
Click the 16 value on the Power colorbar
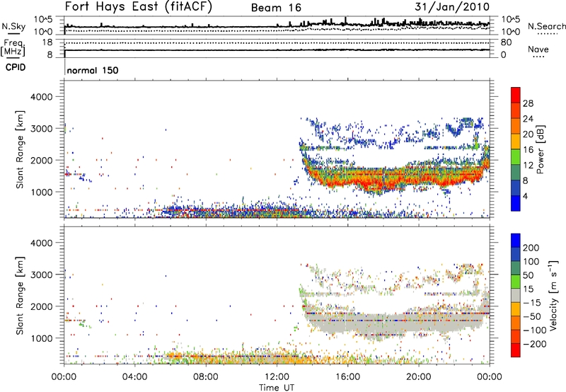click(528, 150)
